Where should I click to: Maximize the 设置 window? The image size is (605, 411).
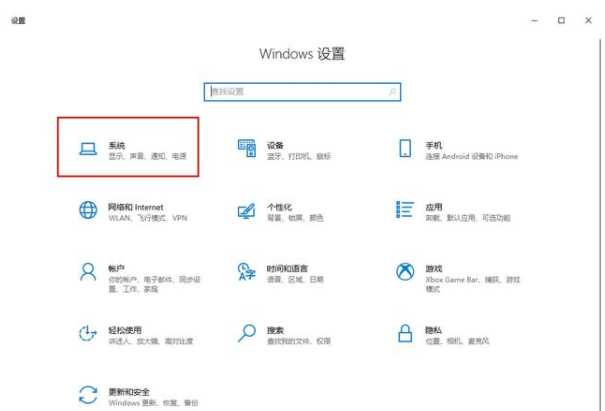(561, 20)
